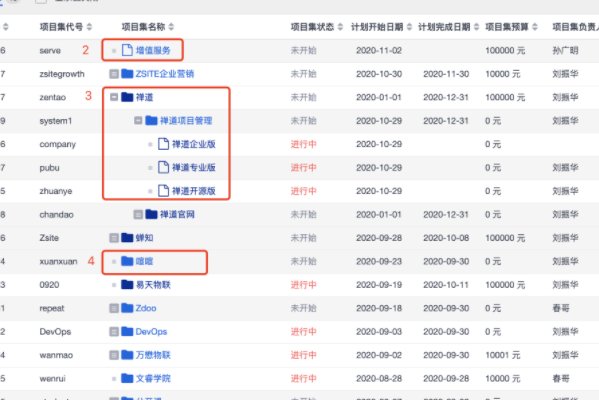Sort by 计划开始日期 using its sort arrows
This screenshot has width=599, height=400.
pyautogui.click(x=409, y=27)
